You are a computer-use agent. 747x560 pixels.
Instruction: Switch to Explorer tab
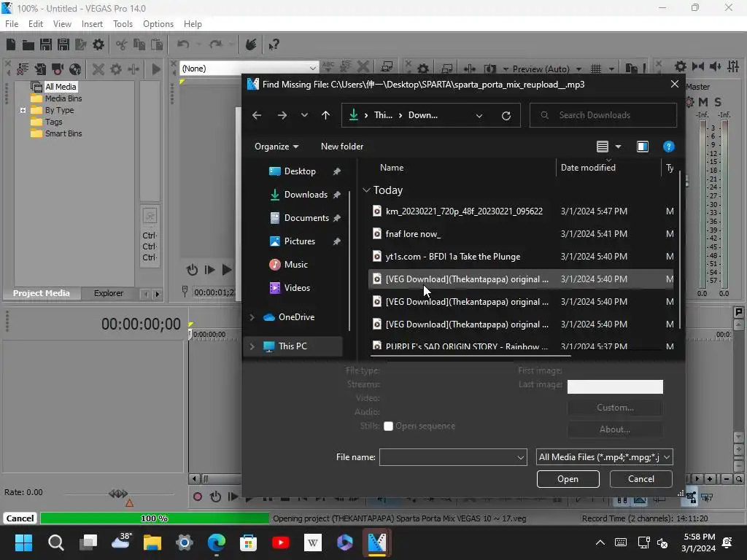coord(109,293)
